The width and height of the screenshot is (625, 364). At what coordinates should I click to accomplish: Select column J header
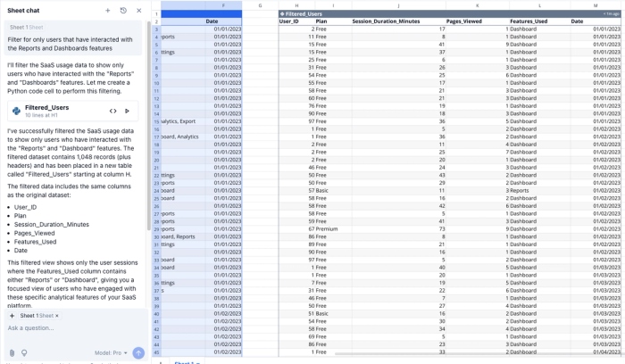[398, 5]
